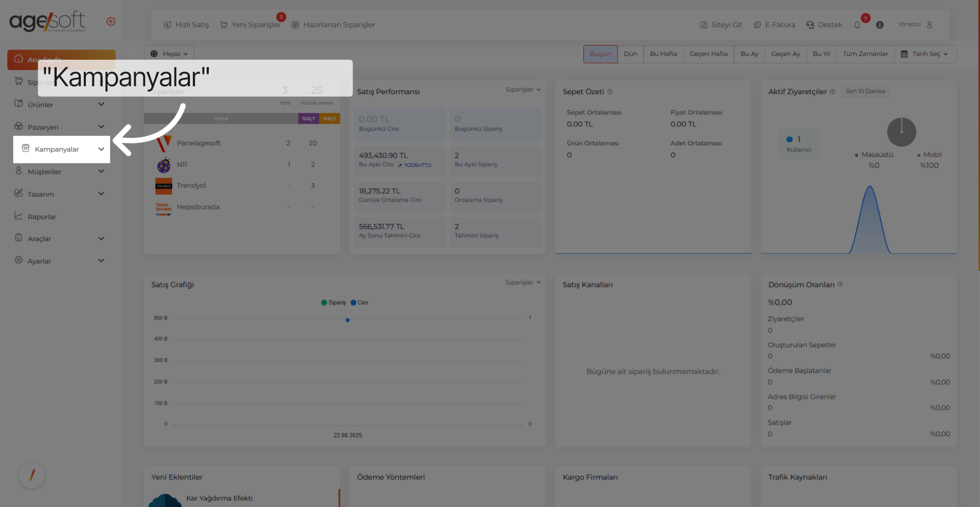This screenshot has height=507, width=980.
Task: Open E-Fatura page
Action: (x=774, y=24)
